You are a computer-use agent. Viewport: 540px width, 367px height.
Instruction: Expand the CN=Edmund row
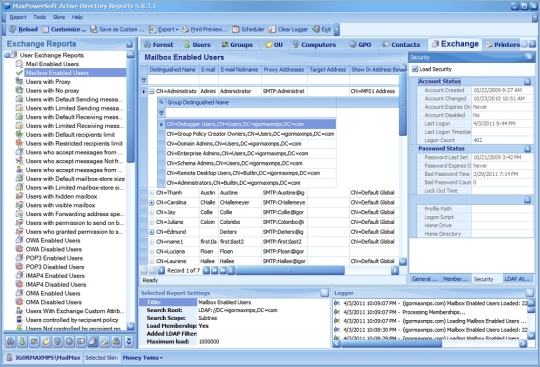(x=152, y=232)
